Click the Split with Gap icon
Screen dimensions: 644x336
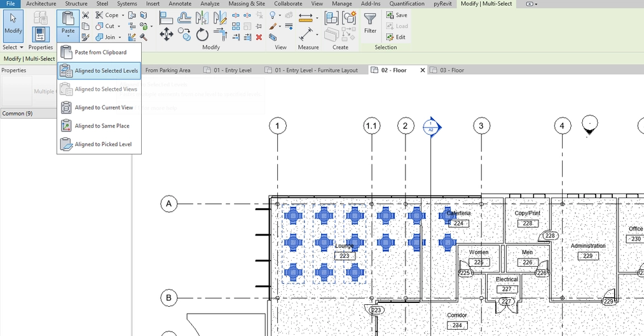[x=247, y=15]
